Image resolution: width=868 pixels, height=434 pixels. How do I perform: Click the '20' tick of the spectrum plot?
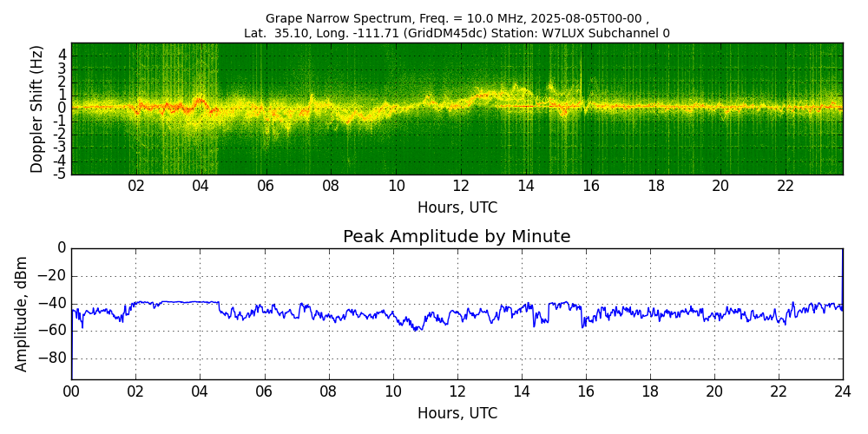pos(720,186)
